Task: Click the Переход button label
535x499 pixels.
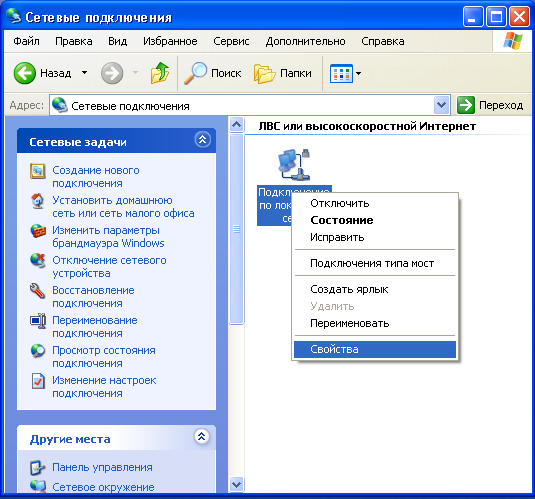Action: point(501,105)
